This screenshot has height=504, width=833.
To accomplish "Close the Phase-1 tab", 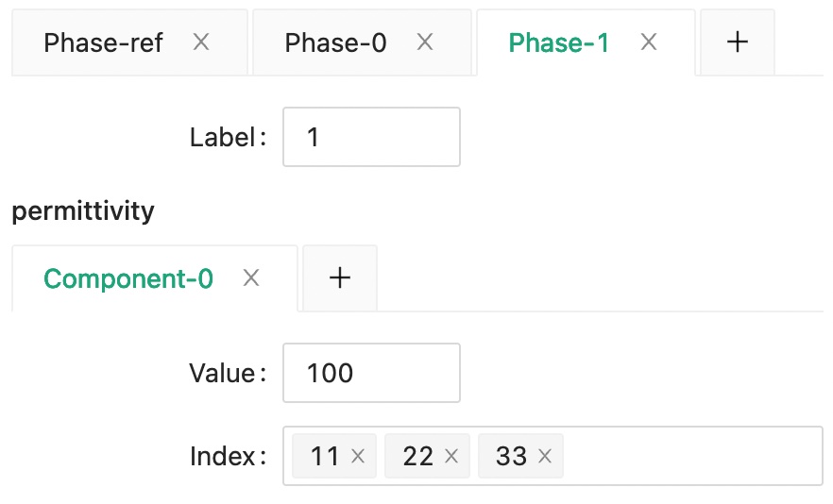I will (648, 42).
